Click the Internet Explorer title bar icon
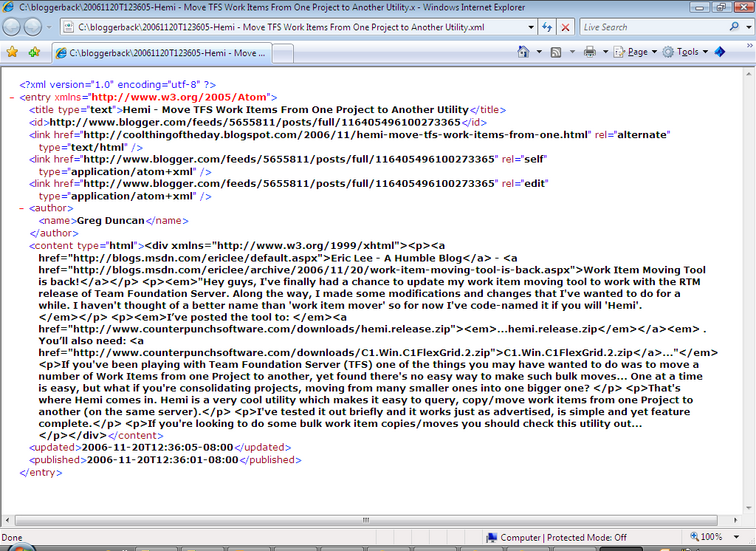 pos(8,7)
